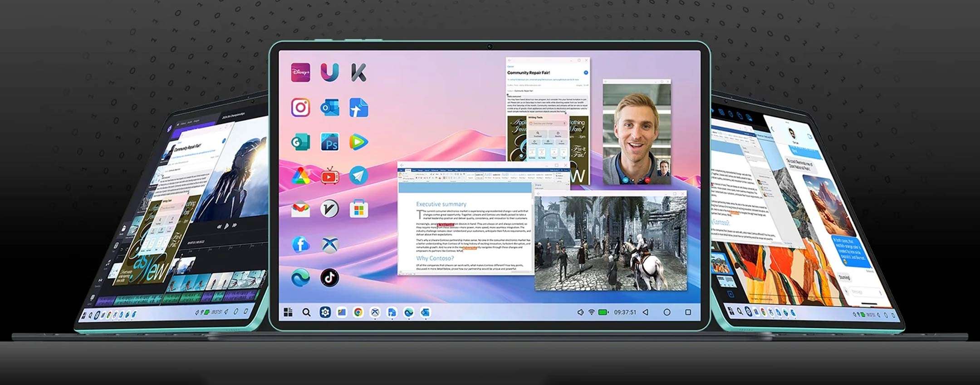Viewport: 980px width, 385px height.
Task: Open the file manager icon in the center taskbar
Action: 342,312
